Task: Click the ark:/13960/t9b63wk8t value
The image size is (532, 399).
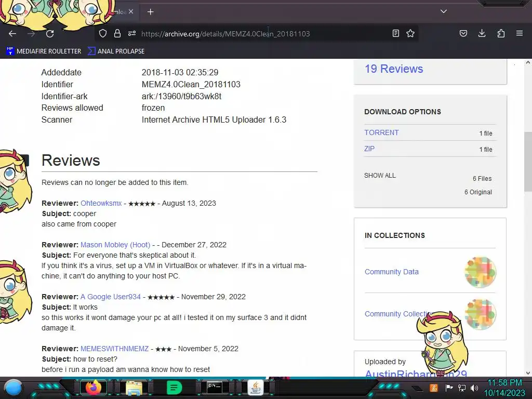Action: coord(181,96)
